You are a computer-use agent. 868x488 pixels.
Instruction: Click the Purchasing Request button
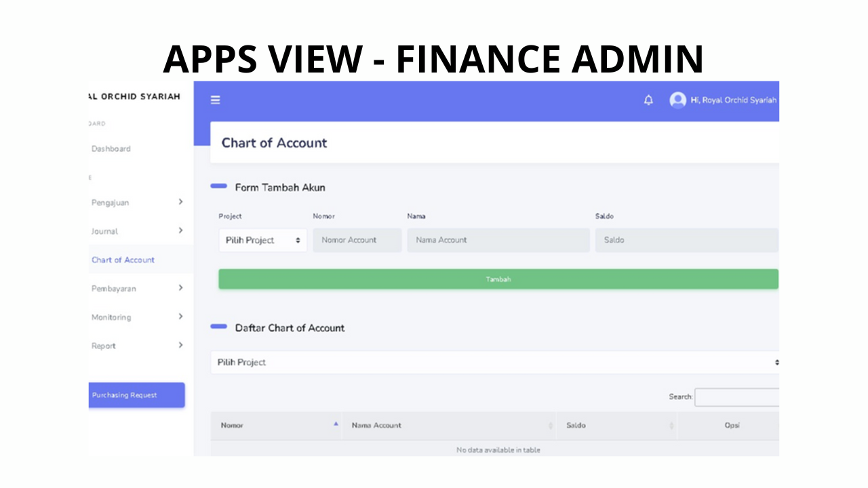coord(136,395)
